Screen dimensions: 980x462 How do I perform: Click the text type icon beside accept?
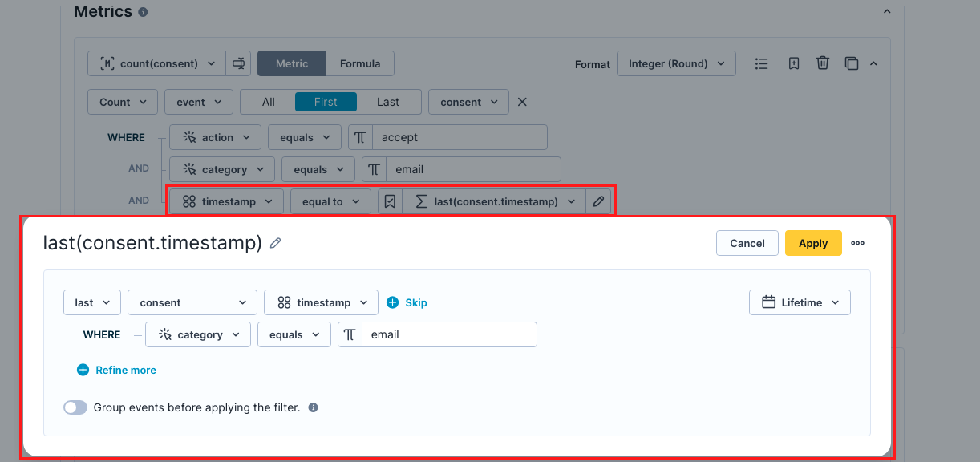tap(360, 137)
